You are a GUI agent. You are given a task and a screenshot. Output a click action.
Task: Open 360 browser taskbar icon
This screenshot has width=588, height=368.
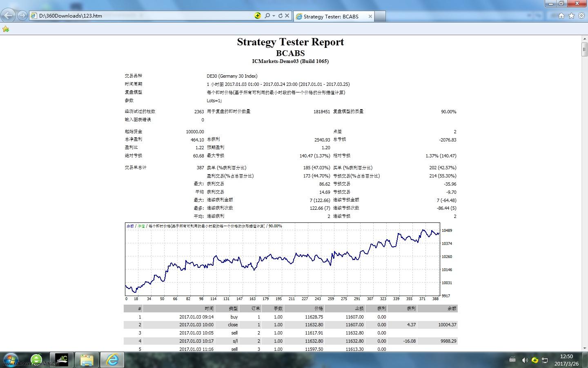(36, 360)
